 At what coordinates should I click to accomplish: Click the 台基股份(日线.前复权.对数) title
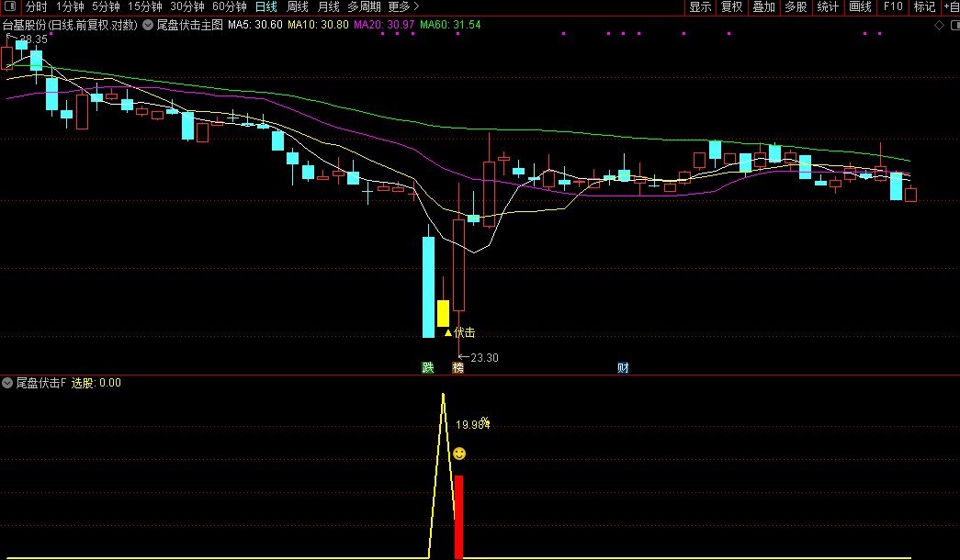pos(70,25)
